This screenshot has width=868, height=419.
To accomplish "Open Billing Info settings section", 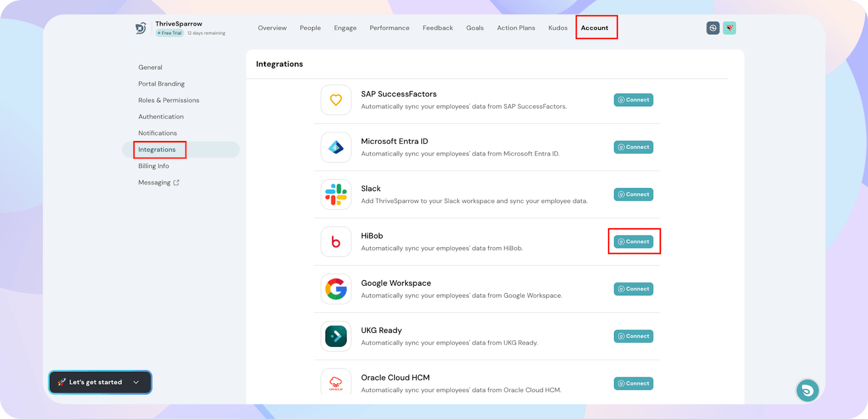I will coord(154,166).
